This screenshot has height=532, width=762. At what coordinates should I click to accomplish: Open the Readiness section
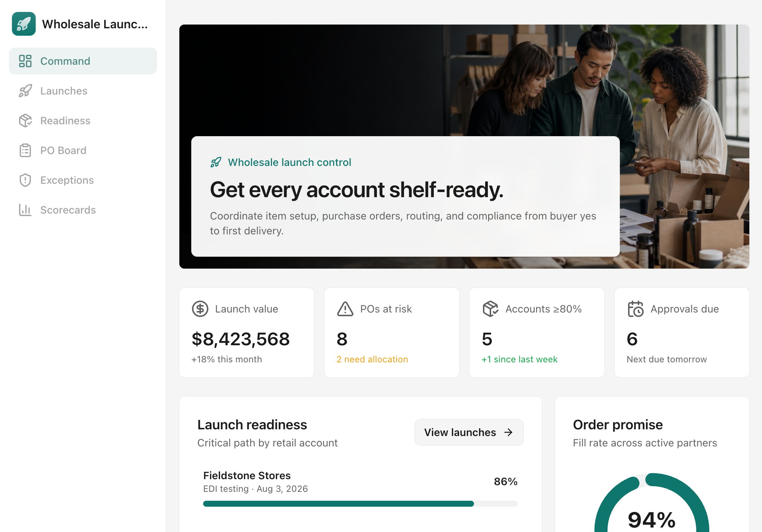point(83,121)
